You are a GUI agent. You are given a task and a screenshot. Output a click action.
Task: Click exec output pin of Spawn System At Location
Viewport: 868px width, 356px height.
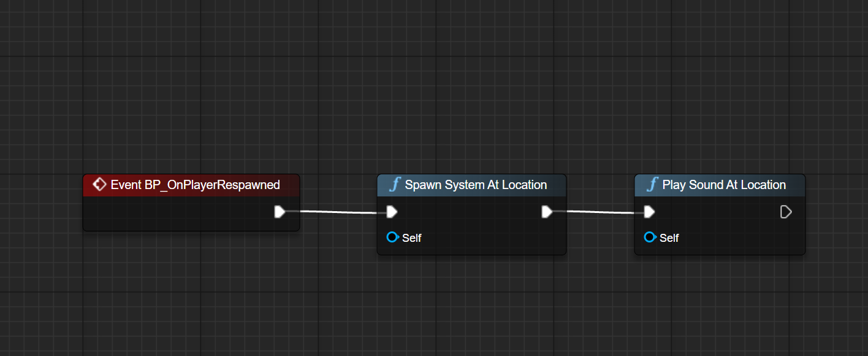pyautogui.click(x=547, y=212)
